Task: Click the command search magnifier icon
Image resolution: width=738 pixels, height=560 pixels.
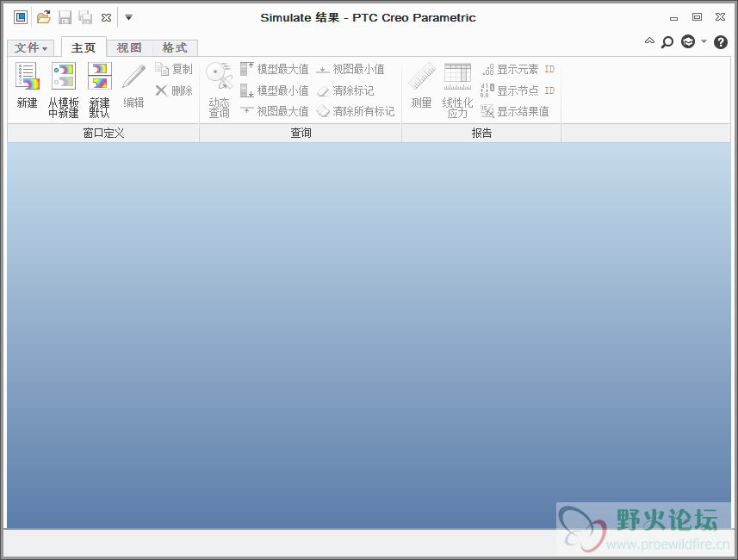Action: (667, 42)
